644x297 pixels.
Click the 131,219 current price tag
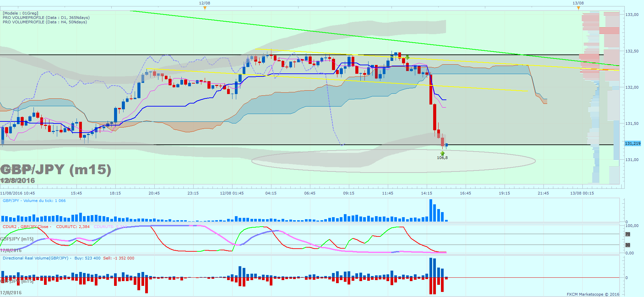pyautogui.click(x=633, y=143)
